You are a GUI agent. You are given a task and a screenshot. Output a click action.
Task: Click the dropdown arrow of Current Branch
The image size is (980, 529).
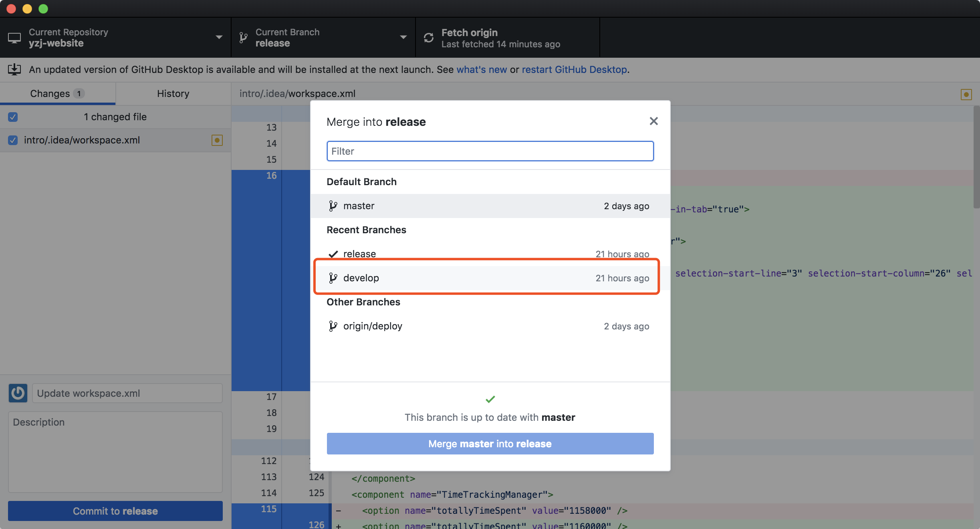403,37
